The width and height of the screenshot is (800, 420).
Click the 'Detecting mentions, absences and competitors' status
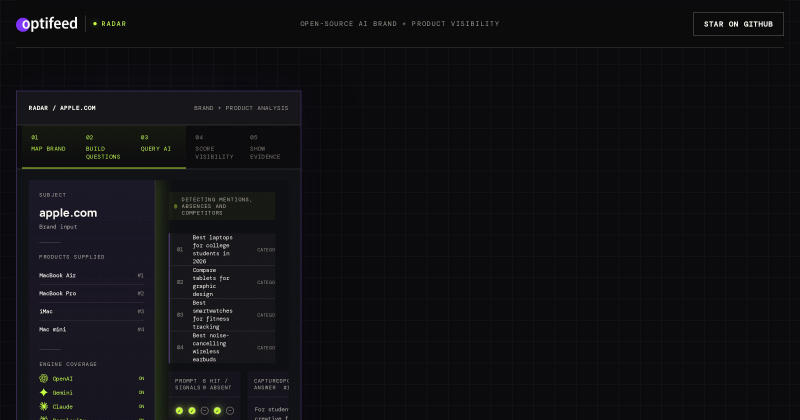click(222, 206)
